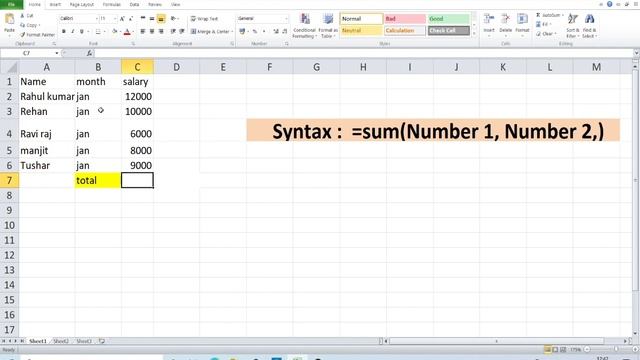640x360 pixels.
Task: Select the yellow total cell B7
Action: (98, 180)
